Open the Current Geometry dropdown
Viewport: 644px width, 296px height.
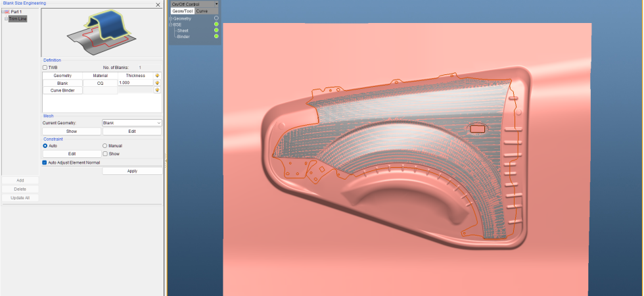coord(132,123)
